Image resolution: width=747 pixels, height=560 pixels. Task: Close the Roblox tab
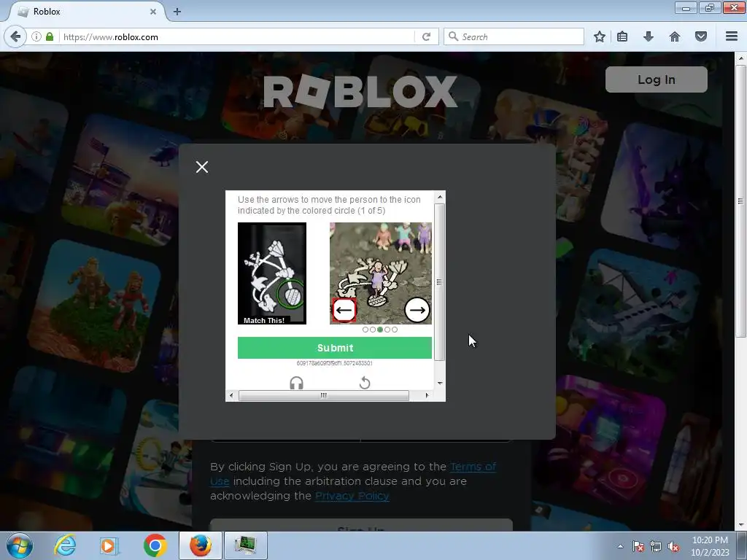pyautogui.click(x=153, y=12)
